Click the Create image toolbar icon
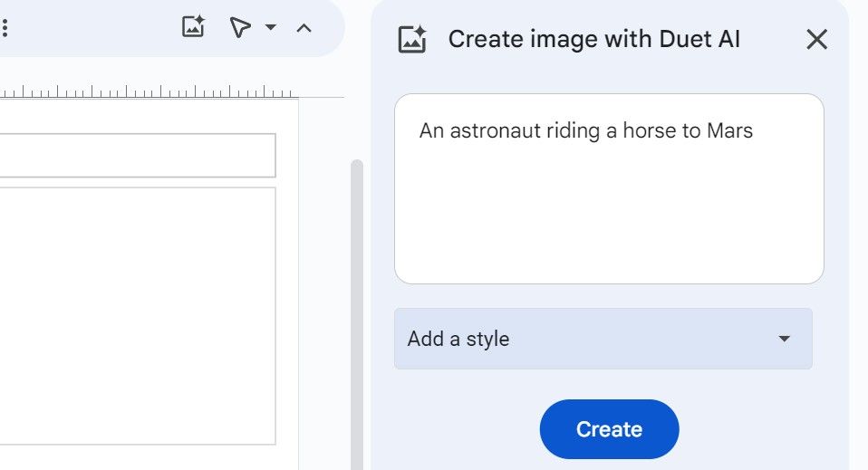This screenshot has width=868, height=470. (x=193, y=27)
